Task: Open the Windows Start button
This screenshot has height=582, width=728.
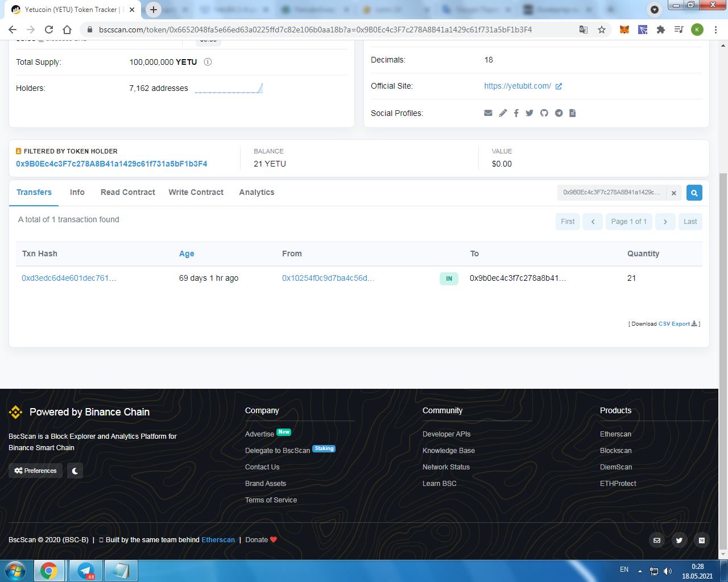Action: click(15, 571)
